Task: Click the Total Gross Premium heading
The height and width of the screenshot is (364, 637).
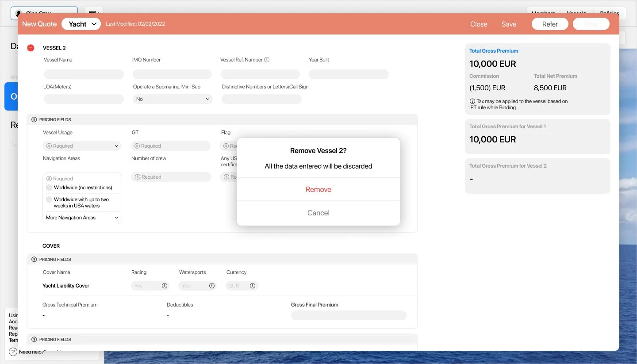Action: (x=494, y=51)
